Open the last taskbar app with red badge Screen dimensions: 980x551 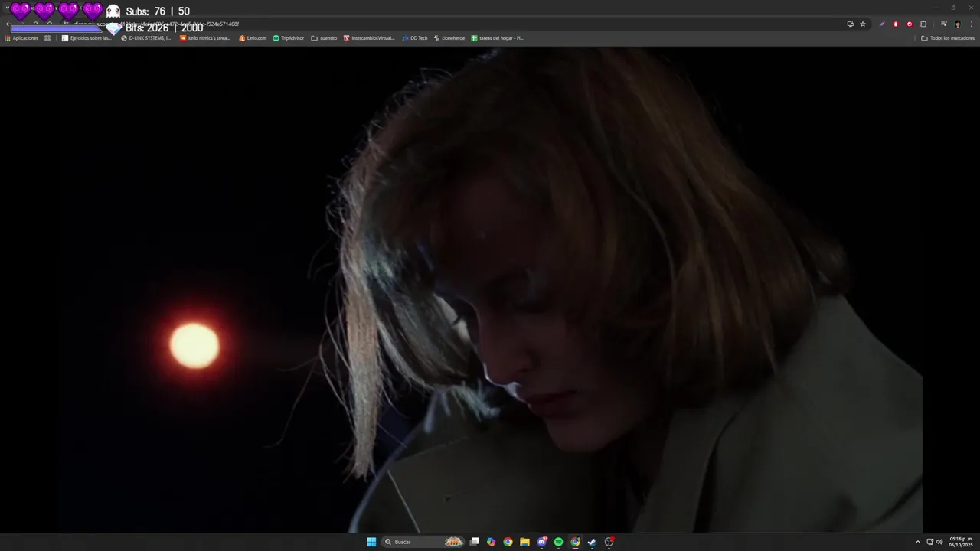(x=609, y=542)
